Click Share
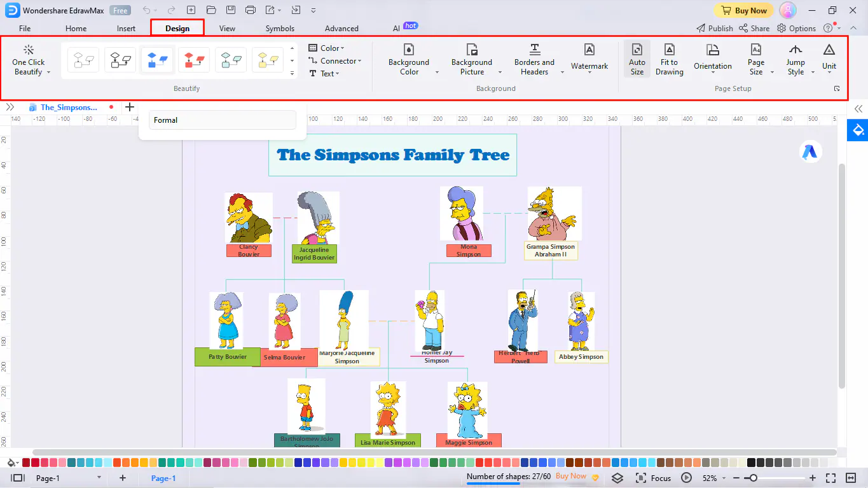This screenshot has height=488, width=868. pyautogui.click(x=754, y=28)
